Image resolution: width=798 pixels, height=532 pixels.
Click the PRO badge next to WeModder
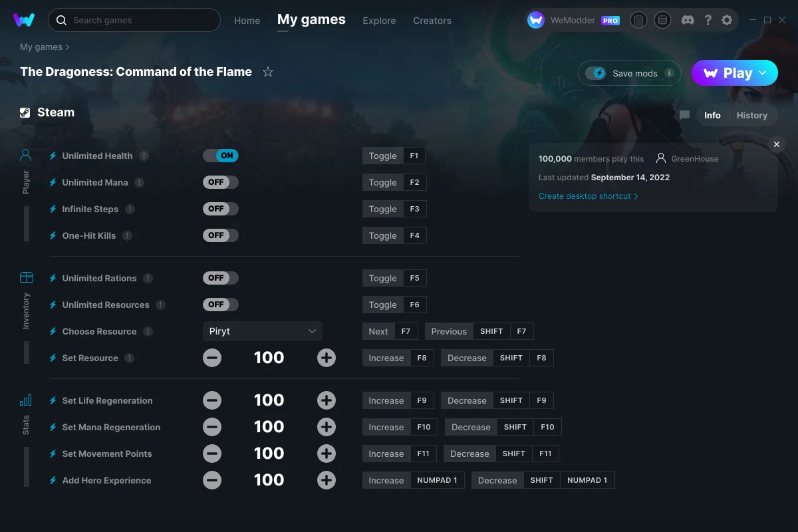[x=610, y=21]
